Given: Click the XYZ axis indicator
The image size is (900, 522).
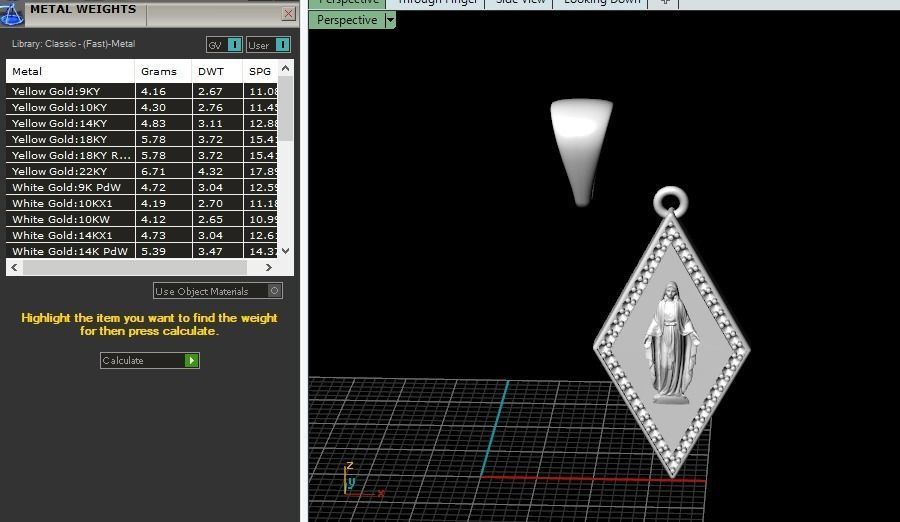Looking at the screenshot, I should click(x=363, y=480).
